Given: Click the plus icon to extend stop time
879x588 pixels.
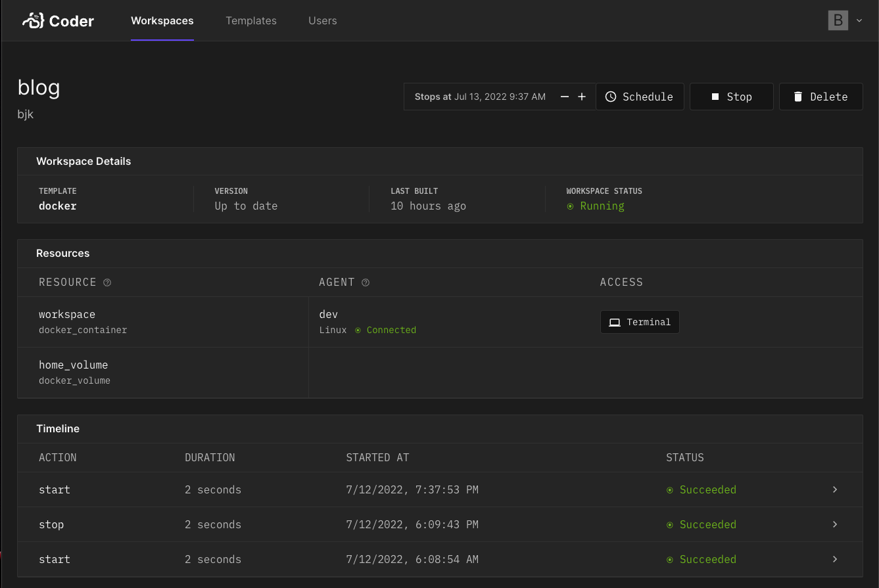Looking at the screenshot, I should (x=582, y=97).
